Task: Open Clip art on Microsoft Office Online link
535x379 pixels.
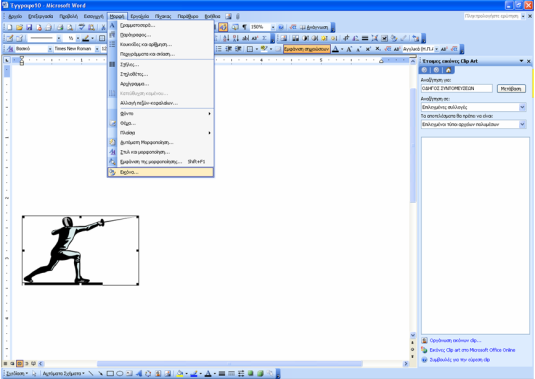Action: pyautogui.click(x=472, y=350)
